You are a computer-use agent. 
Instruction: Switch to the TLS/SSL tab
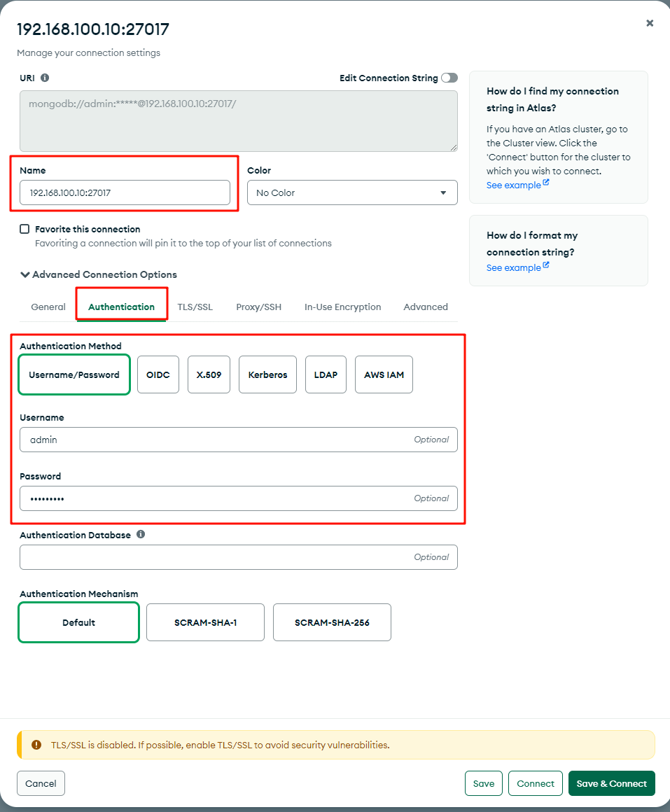click(195, 307)
